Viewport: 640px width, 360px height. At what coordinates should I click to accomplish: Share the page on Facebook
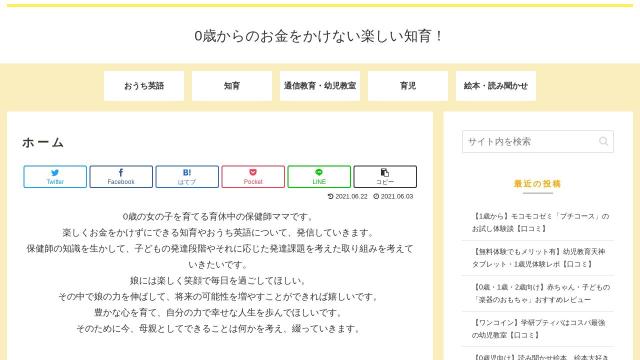(121, 177)
